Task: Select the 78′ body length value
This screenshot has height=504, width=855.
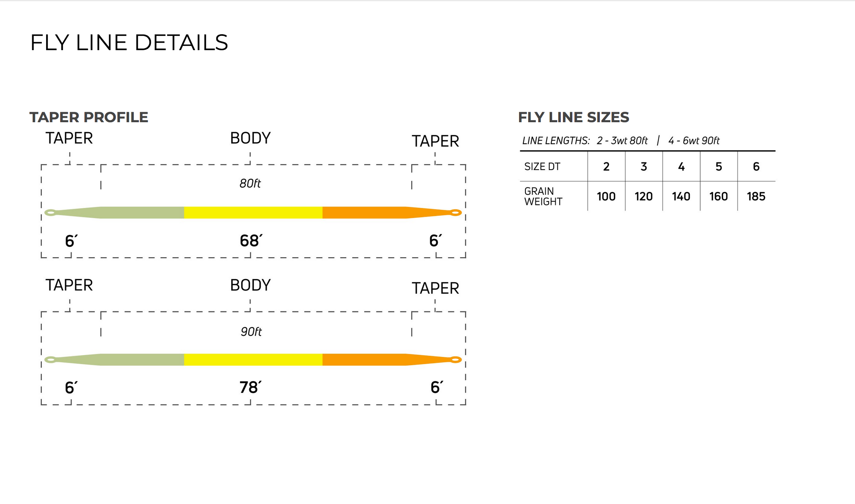Action: pos(250,387)
